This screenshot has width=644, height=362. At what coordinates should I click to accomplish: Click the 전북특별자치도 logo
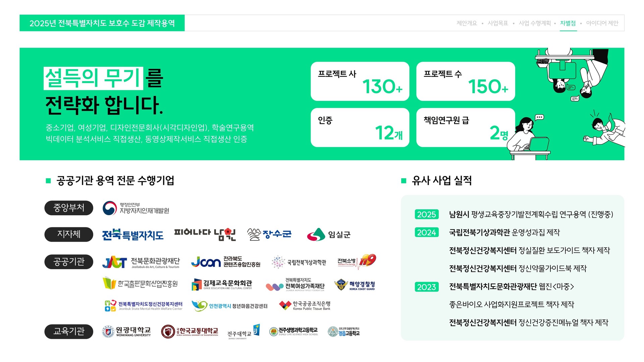[x=132, y=235]
